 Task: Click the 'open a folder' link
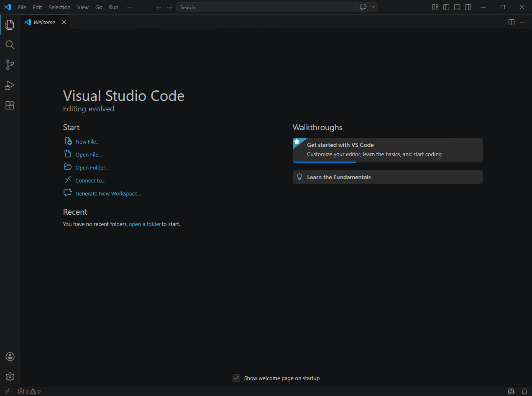click(x=145, y=224)
